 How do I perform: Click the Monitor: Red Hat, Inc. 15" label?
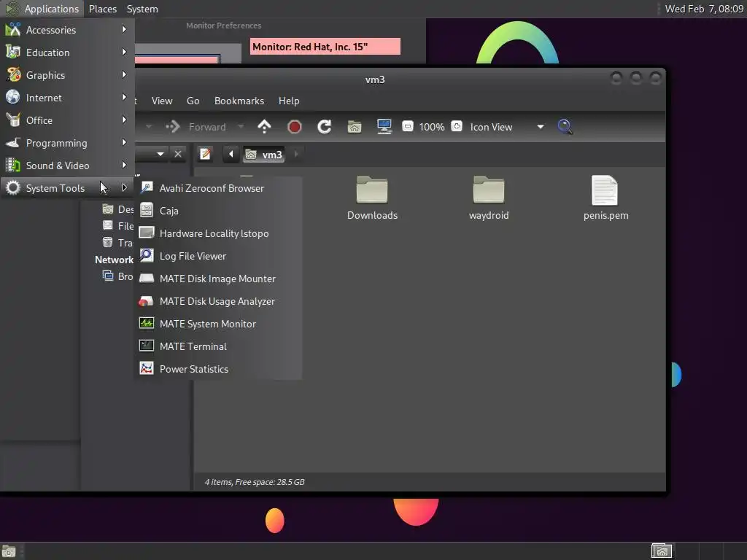click(x=325, y=47)
